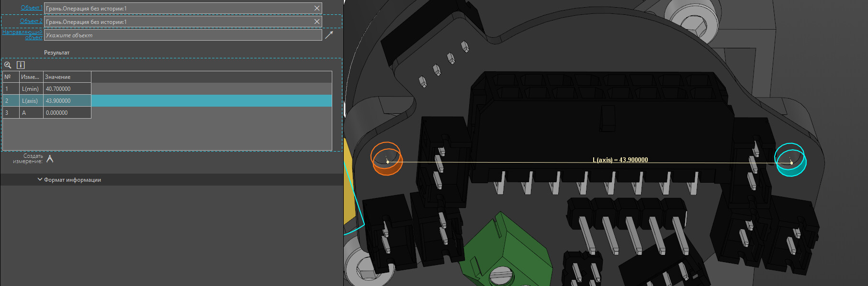
Task: Expand the Формат информации section
Action: coord(69,180)
